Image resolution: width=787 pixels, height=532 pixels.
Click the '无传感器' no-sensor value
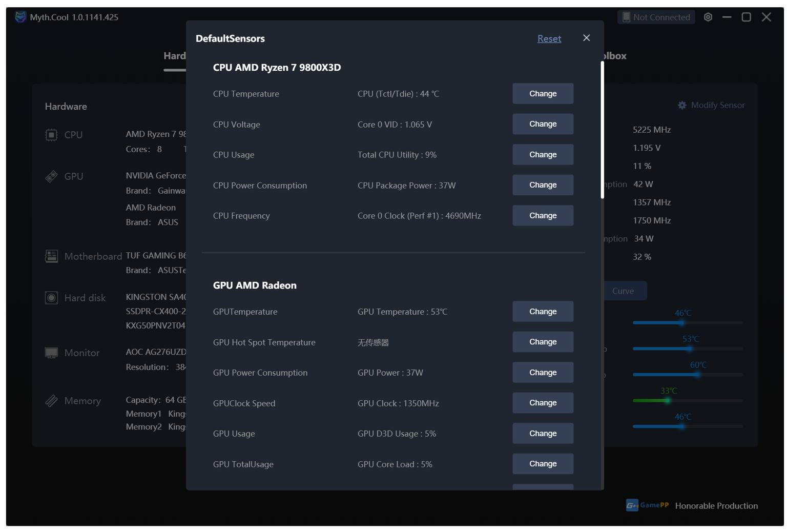point(373,342)
